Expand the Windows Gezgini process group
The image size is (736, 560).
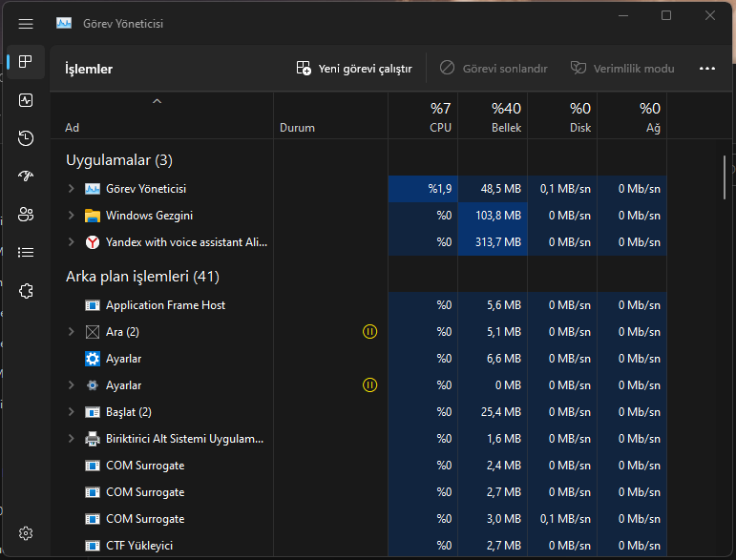[72, 216]
